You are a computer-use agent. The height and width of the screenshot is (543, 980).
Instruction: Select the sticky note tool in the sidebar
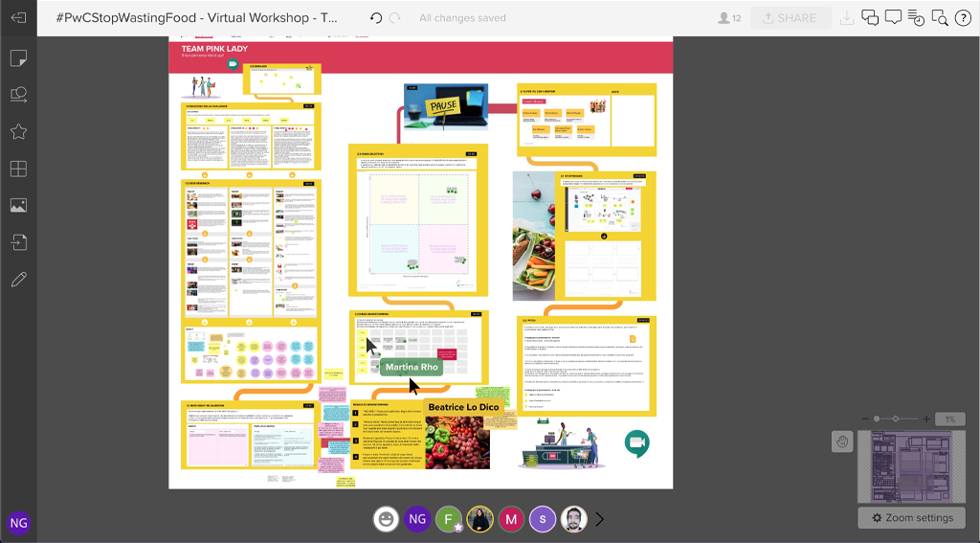pyautogui.click(x=18, y=58)
